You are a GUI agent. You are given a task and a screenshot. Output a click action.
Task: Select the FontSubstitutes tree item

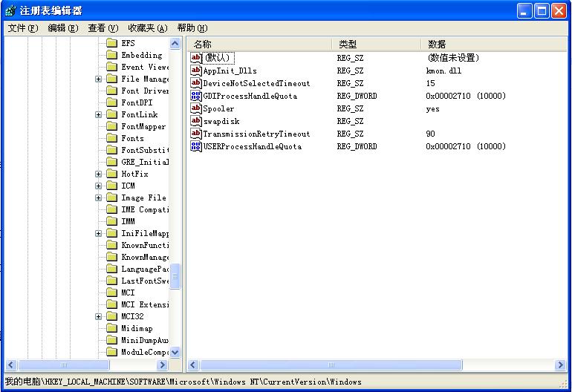coord(145,150)
